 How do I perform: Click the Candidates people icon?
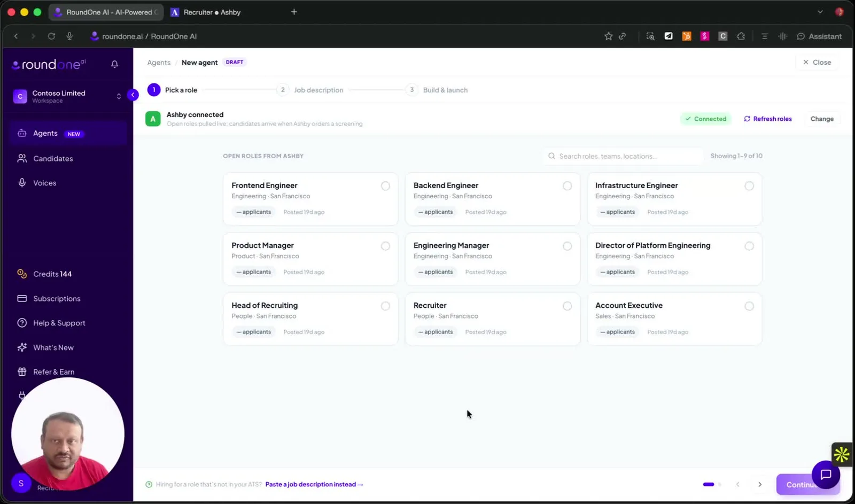coord(22,158)
